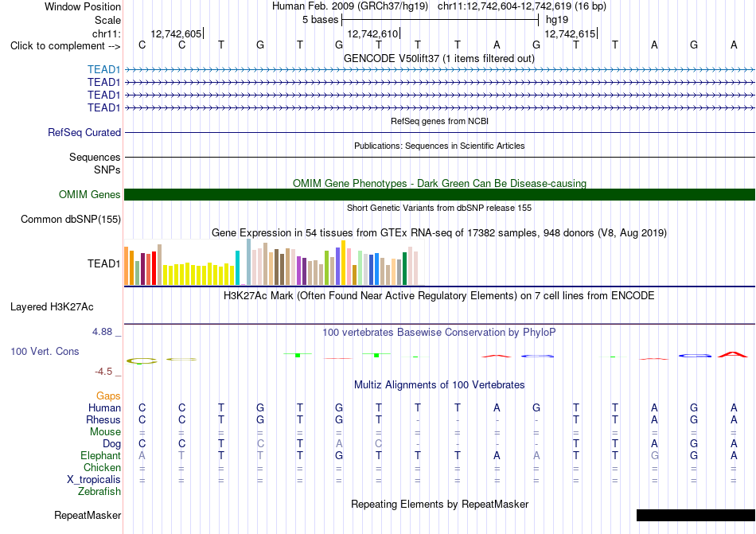Click 'Click to complement' sequence label
The height and width of the screenshot is (534, 756).
[x=65, y=46]
